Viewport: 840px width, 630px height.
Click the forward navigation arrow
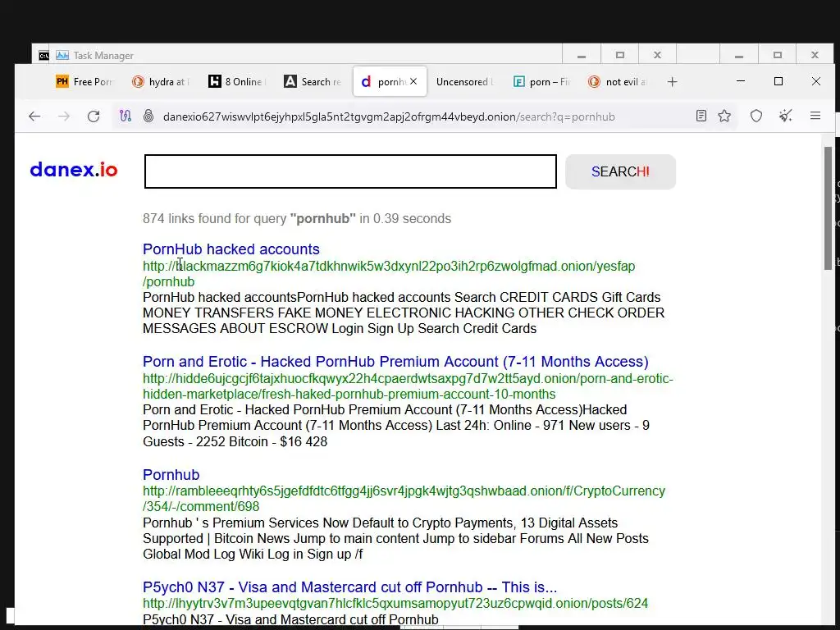click(64, 116)
